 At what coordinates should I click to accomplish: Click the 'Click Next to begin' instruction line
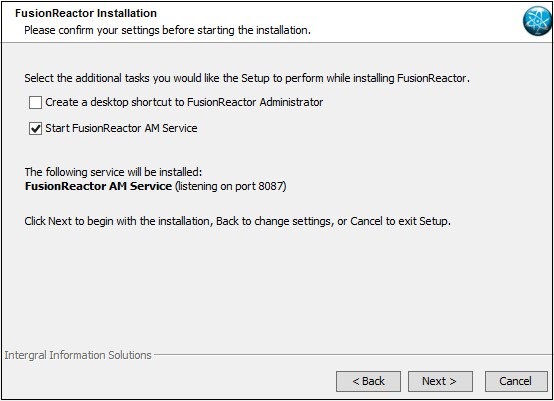click(237, 221)
